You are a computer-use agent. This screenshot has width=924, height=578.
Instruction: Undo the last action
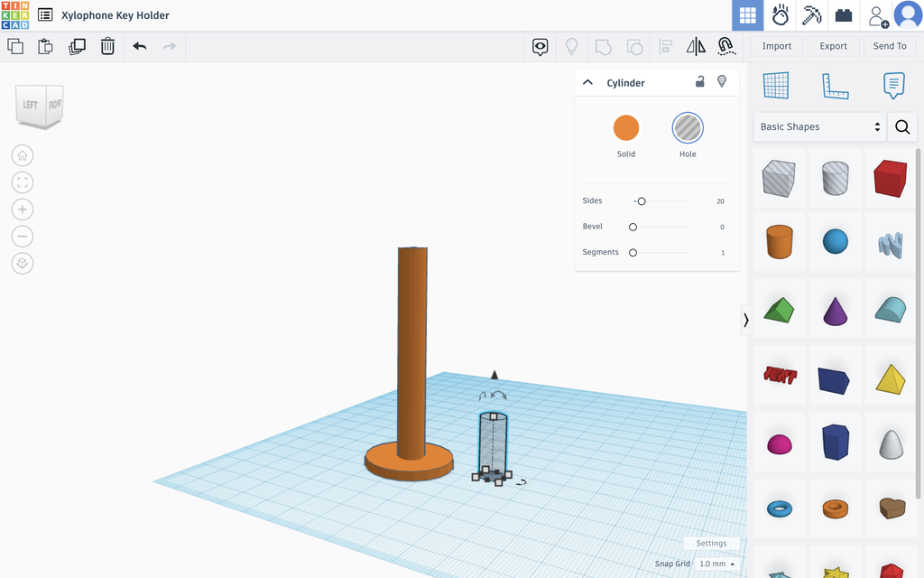pos(140,46)
